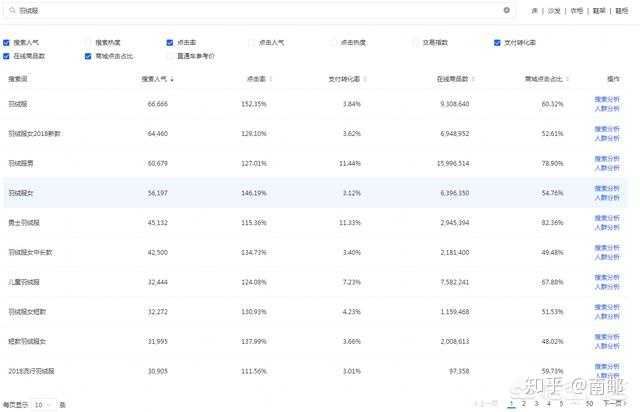Viewport: 640px width, 412px height.
Task: Open 搜索分析 for the 羽绒服 row
Action: (607, 100)
